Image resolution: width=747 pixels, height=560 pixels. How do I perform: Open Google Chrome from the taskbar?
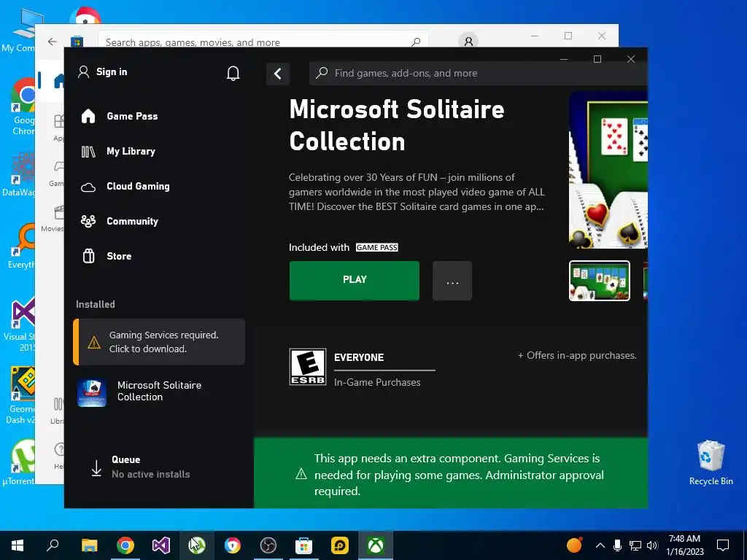click(x=125, y=545)
